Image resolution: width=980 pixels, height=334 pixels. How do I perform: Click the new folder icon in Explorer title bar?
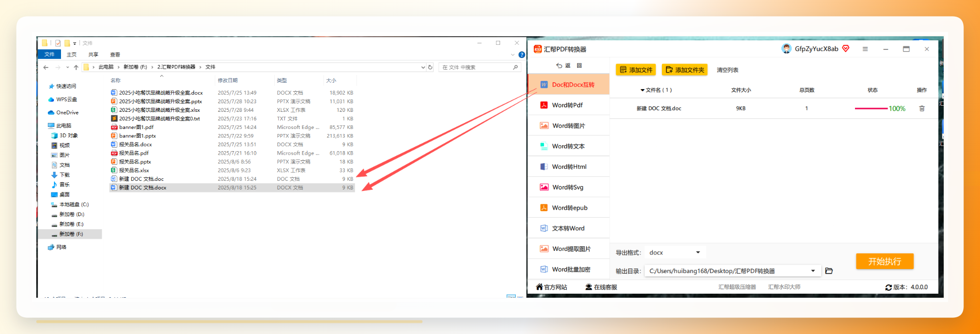pyautogui.click(x=67, y=43)
